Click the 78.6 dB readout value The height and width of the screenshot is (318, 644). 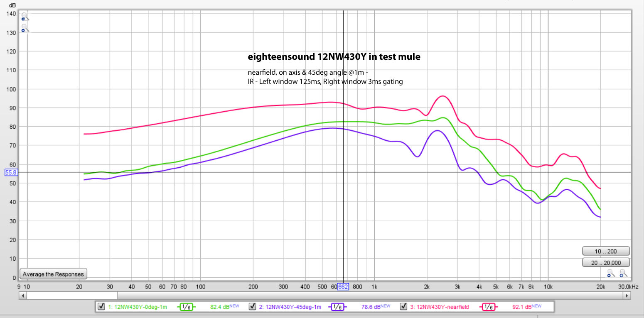tap(371, 307)
